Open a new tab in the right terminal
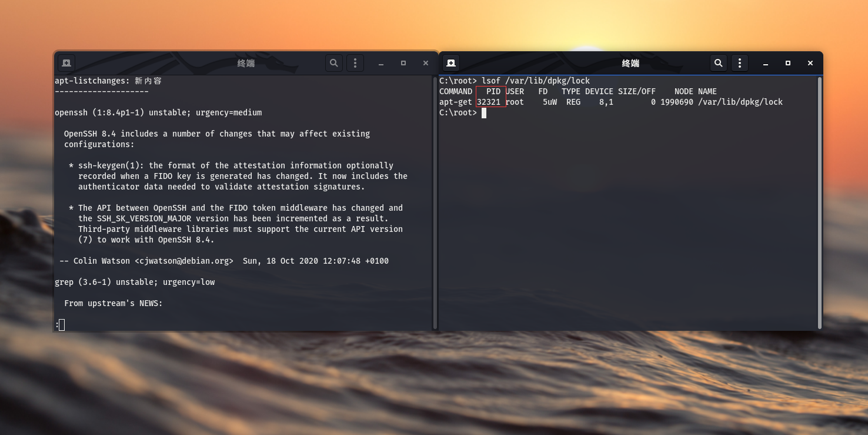Viewport: 868px width, 435px height. (x=450, y=63)
